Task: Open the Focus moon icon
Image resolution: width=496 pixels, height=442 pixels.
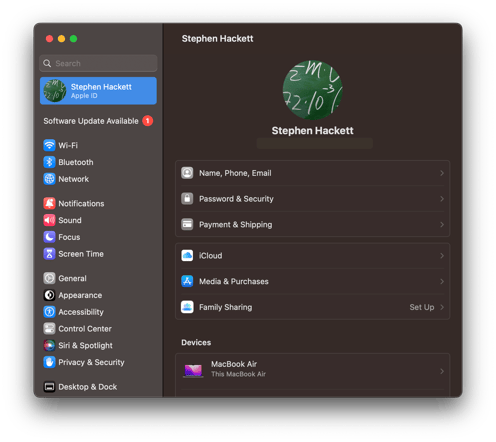Action: point(49,237)
